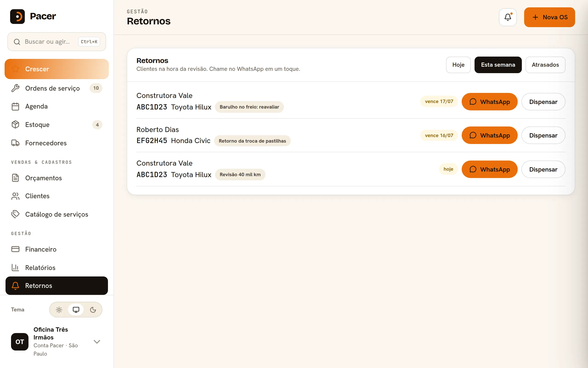Click Roberto Dias client name
588x368 pixels.
click(157, 129)
